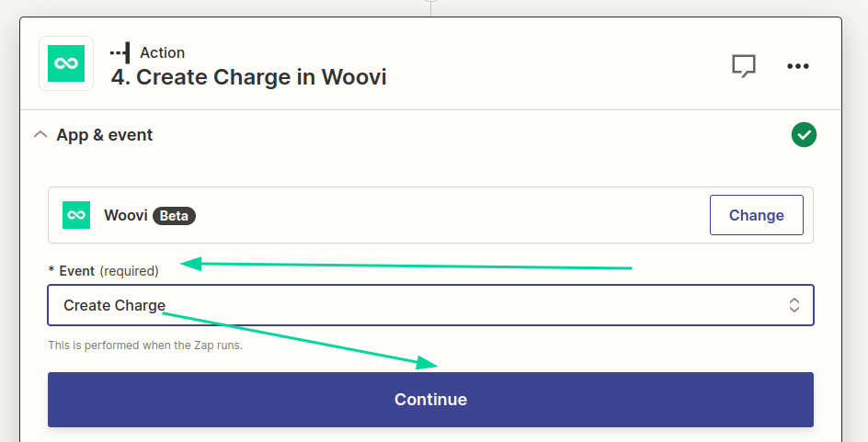This screenshot has width=868, height=442.
Task: Click the Event field up-down arrows
Action: (x=794, y=305)
